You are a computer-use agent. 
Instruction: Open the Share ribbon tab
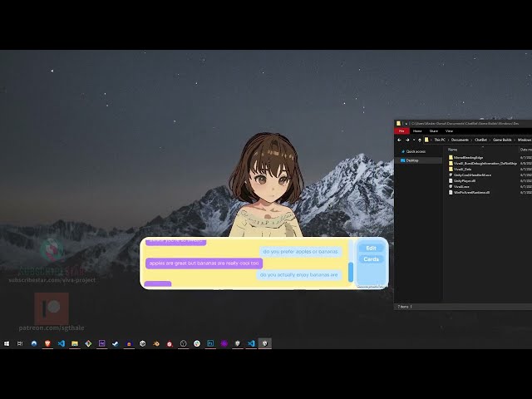pyautogui.click(x=433, y=131)
